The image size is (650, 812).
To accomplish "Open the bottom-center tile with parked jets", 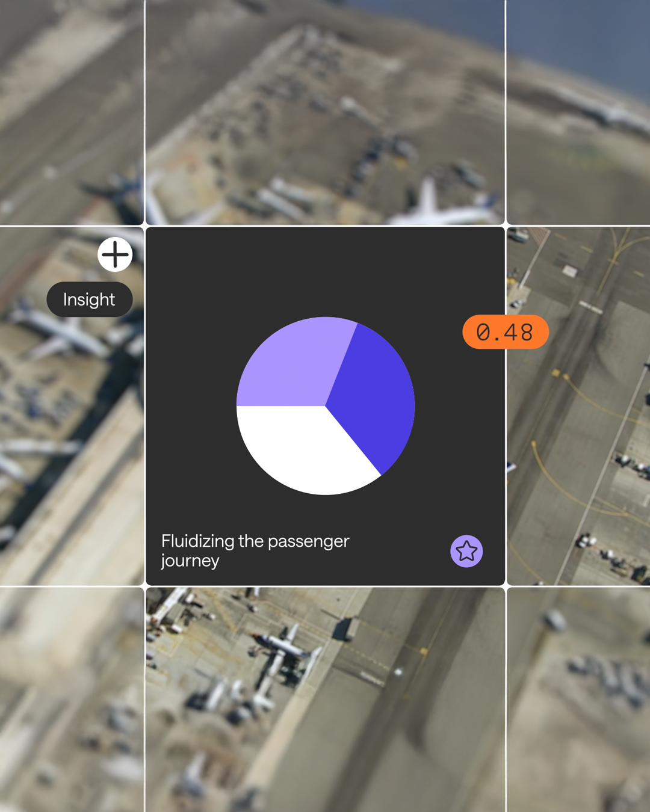I will pos(325,700).
